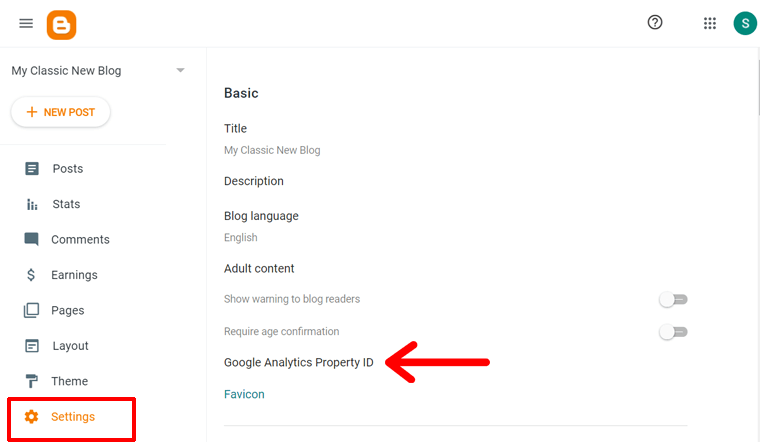760x442 pixels.
Task: Open the Comments section
Action: (80, 240)
